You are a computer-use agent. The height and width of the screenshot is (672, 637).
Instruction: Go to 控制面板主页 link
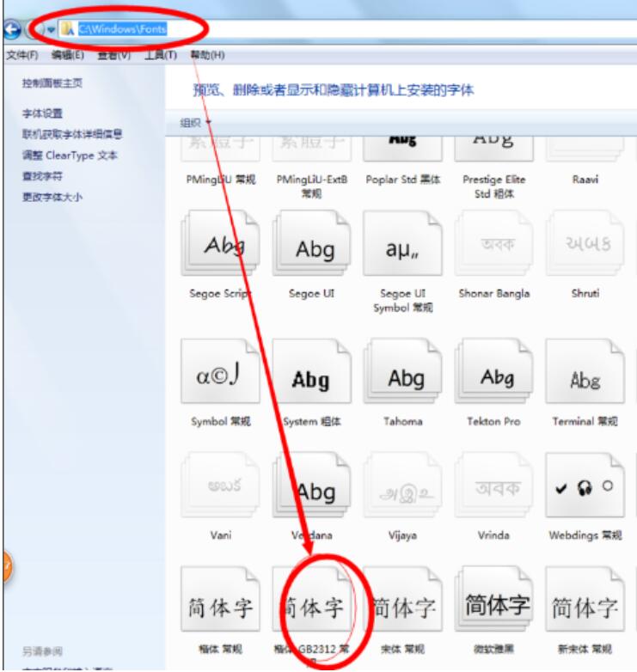pos(52,83)
